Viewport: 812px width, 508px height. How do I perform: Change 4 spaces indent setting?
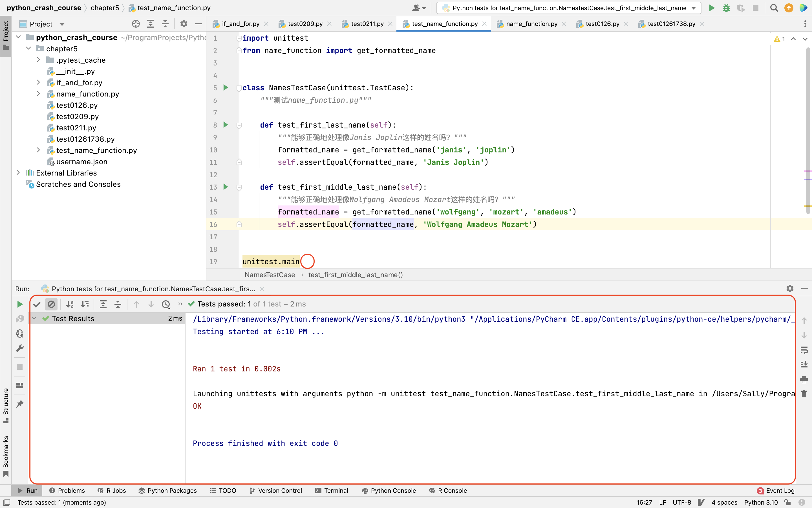point(724,502)
